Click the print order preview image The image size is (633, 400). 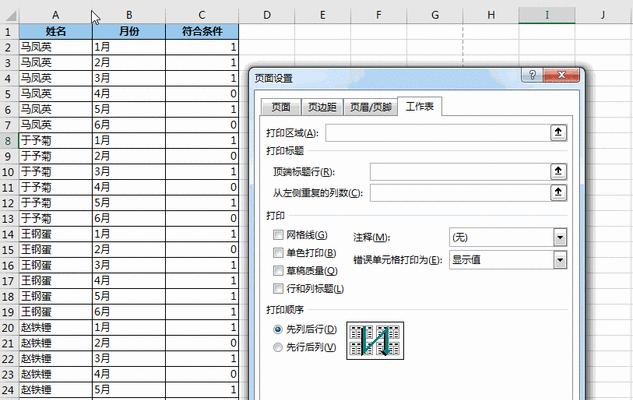[x=373, y=339]
